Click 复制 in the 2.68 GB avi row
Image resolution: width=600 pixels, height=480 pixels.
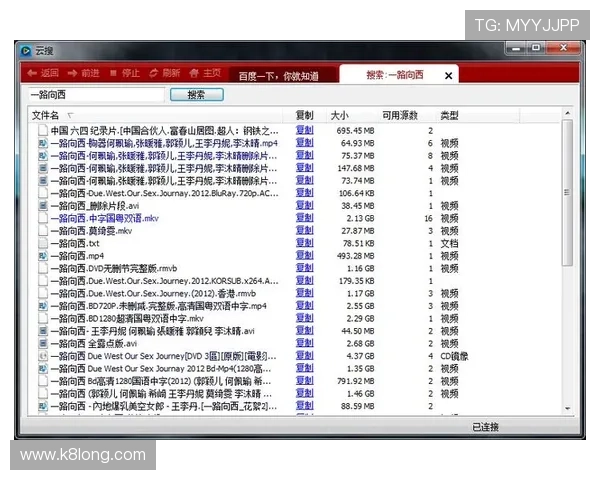coord(305,343)
